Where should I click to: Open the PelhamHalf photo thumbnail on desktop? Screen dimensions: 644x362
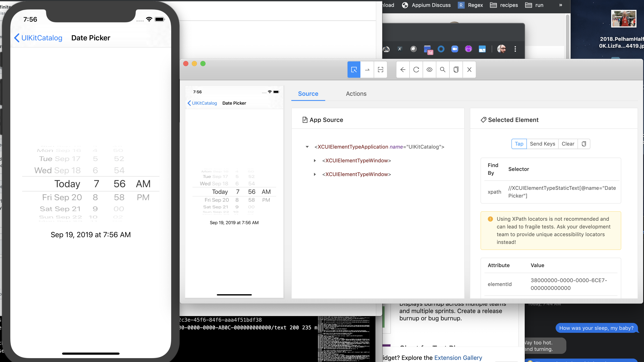click(x=623, y=18)
